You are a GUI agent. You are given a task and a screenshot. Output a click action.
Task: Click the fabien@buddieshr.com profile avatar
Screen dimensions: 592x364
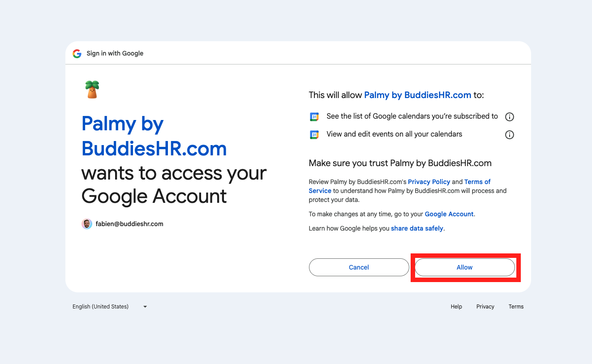pos(87,224)
